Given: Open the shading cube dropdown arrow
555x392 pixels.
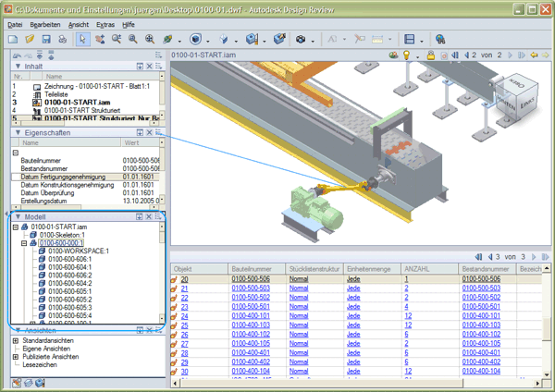Looking at the screenshot, I should pyautogui.click(x=208, y=42).
